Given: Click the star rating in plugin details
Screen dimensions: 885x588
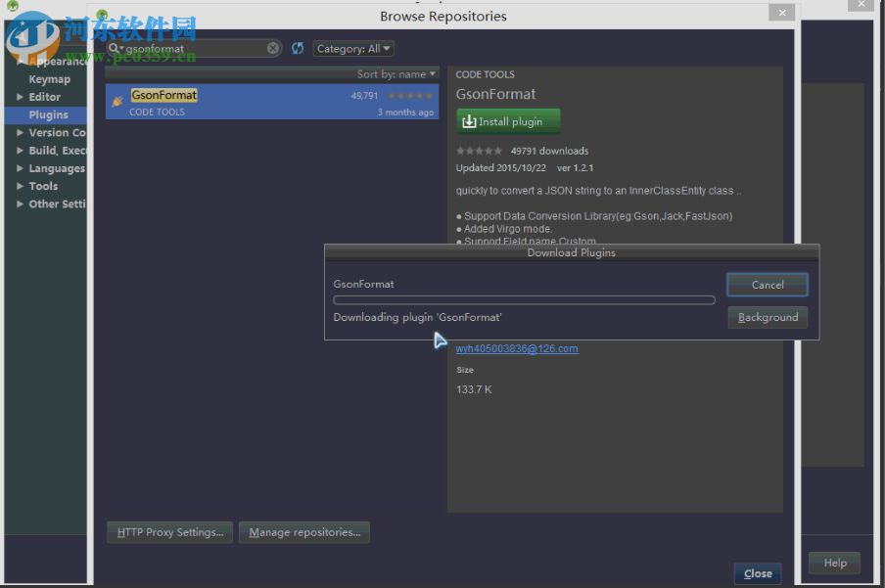Looking at the screenshot, I should pyautogui.click(x=479, y=151).
